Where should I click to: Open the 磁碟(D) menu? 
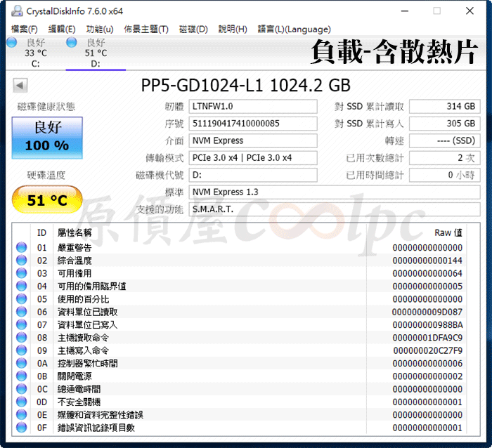(193, 29)
